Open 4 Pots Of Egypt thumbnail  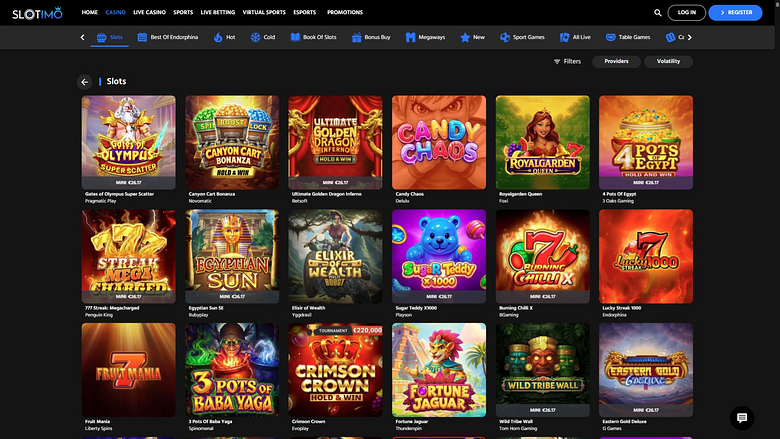646,142
